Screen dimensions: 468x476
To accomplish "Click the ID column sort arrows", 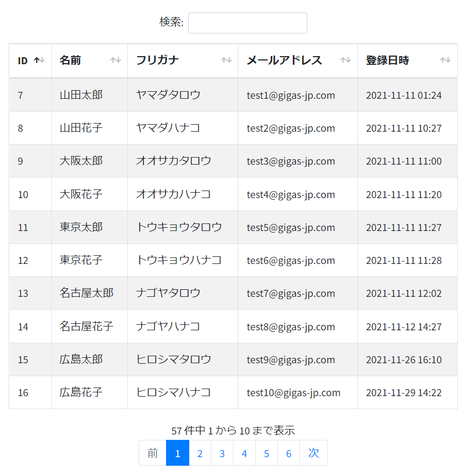I will pyautogui.click(x=39, y=60).
